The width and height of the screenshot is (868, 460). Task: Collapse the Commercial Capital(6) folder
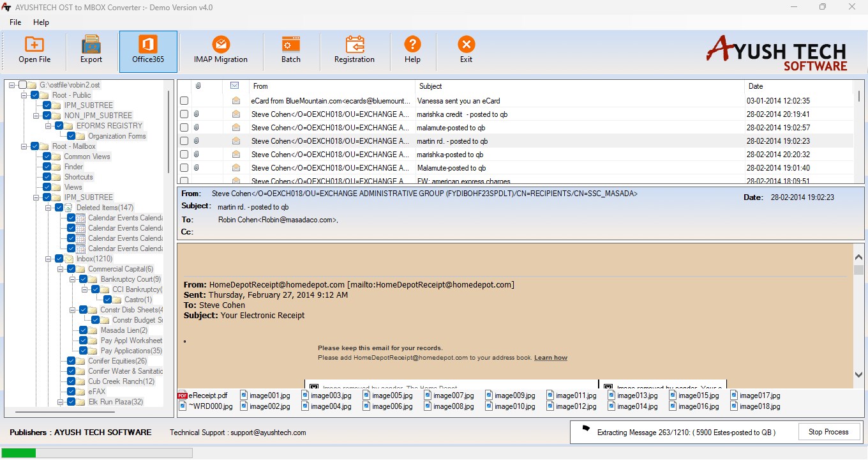[x=61, y=269]
